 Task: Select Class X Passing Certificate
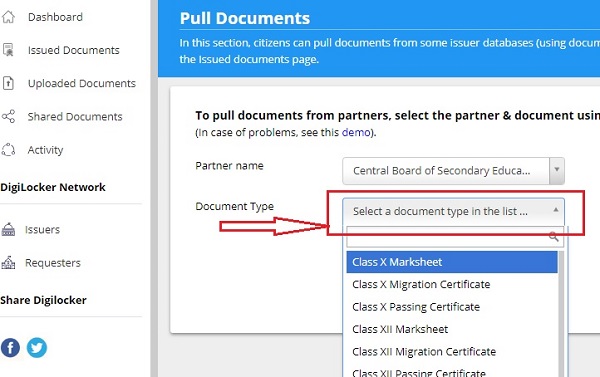[x=452, y=307]
